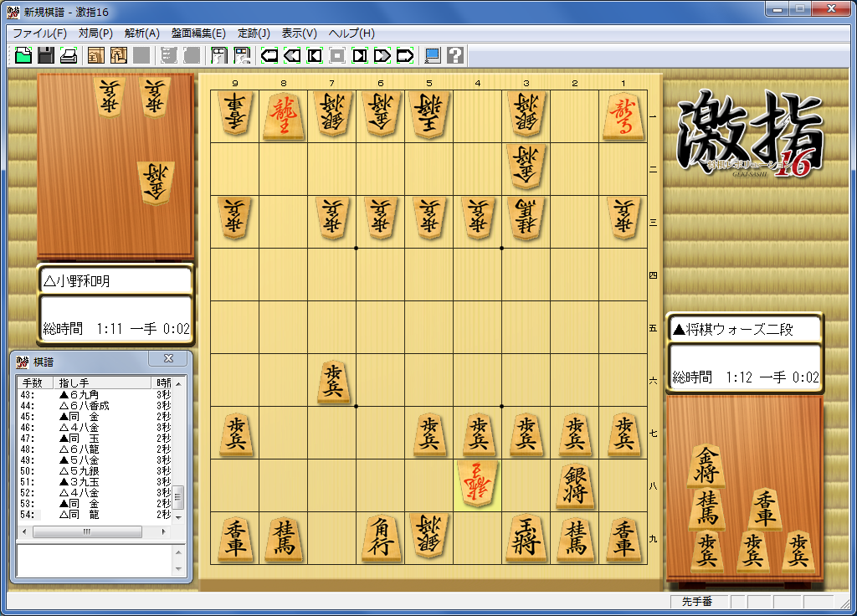Expand the 盤面編集(E) menu
The height and width of the screenshot is (616, 857).
198,33
